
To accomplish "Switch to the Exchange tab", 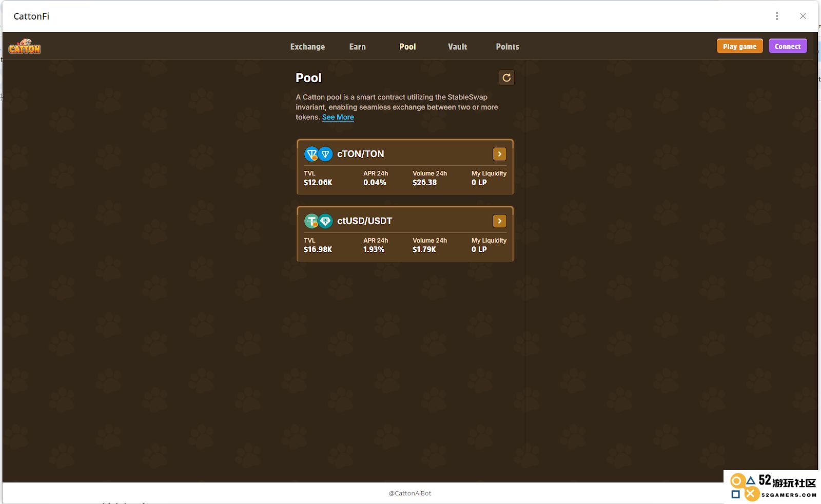I will click(307, 47).
